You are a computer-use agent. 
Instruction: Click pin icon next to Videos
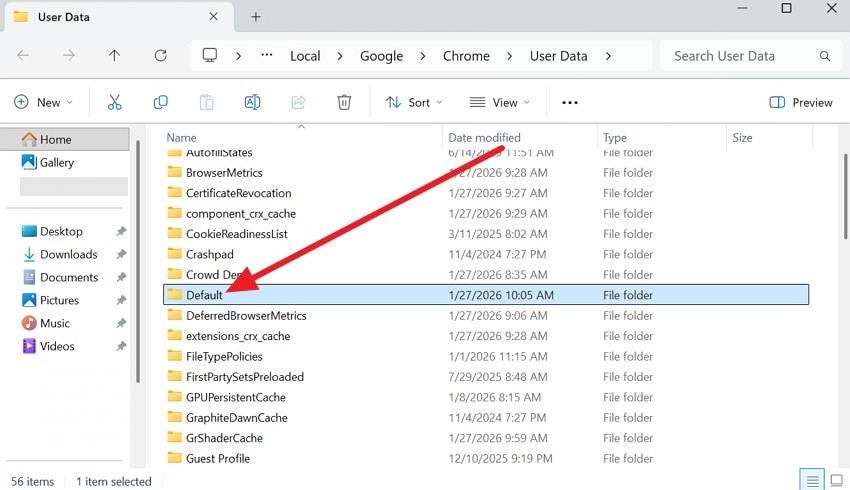pyautogui.click(x=121, y=346)
